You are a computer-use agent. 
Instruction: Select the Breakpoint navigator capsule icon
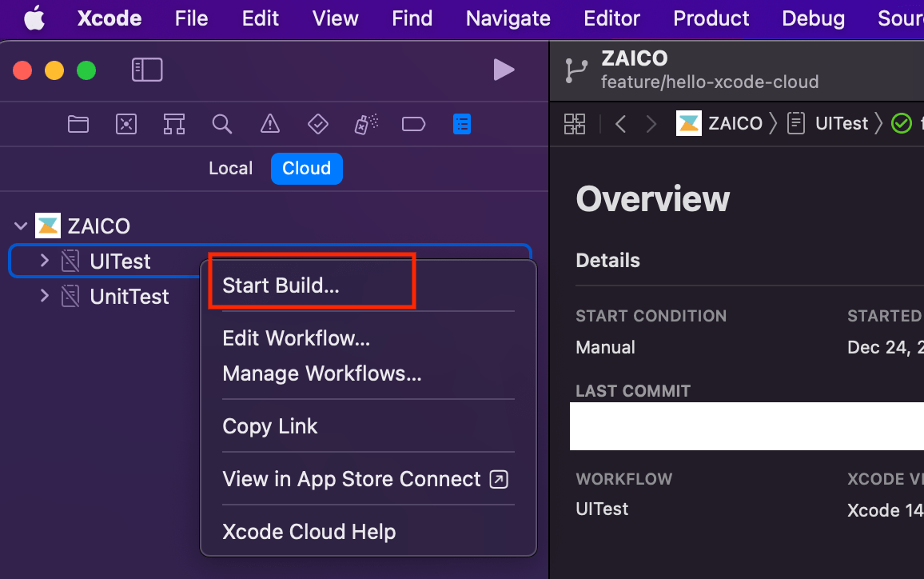tap(413, 124)
